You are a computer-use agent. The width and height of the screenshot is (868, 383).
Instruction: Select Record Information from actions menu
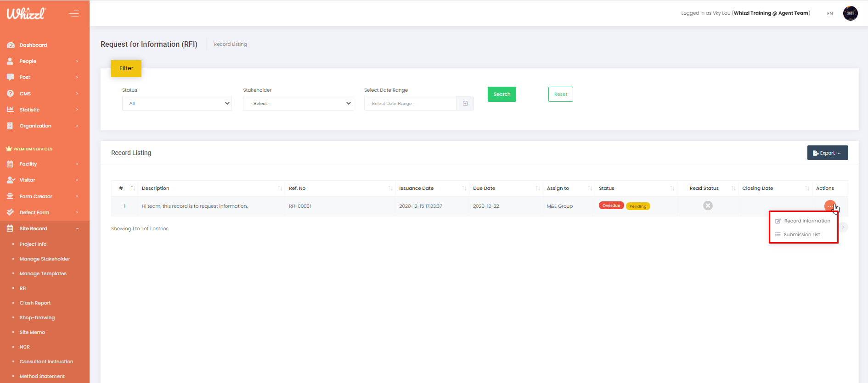[x=806, y=221]
